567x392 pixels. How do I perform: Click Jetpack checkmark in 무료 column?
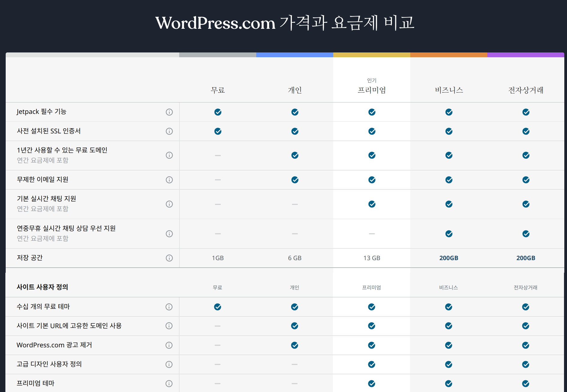click(x=218, y=112)
